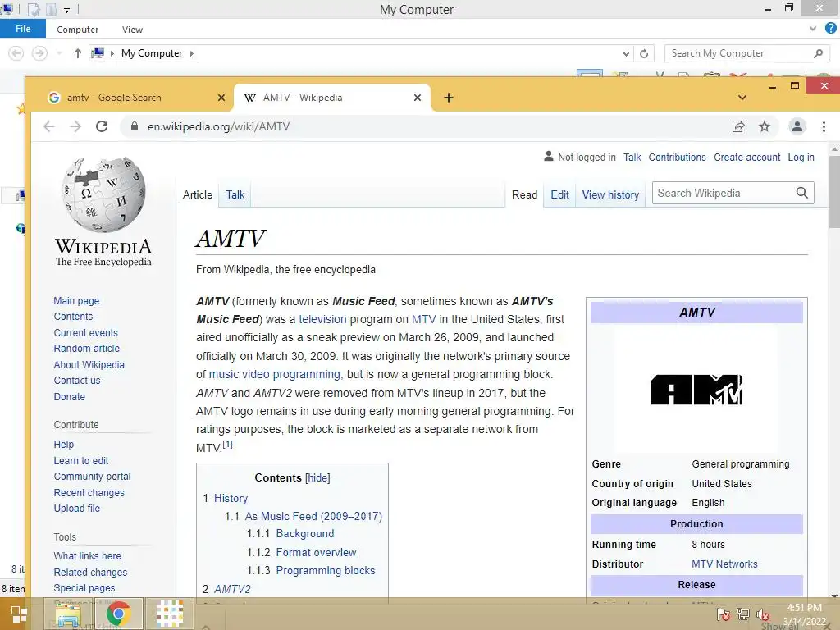Screen dimensions: 840x630
Task: Open the Computer ribbon tab
Action: (x=78, y=30)
